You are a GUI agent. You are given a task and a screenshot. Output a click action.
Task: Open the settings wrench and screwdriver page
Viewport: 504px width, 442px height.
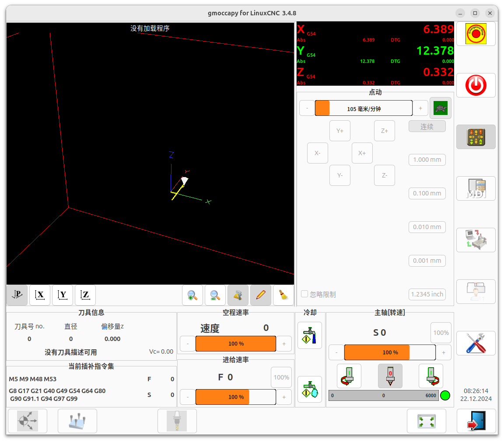[476, 343]
